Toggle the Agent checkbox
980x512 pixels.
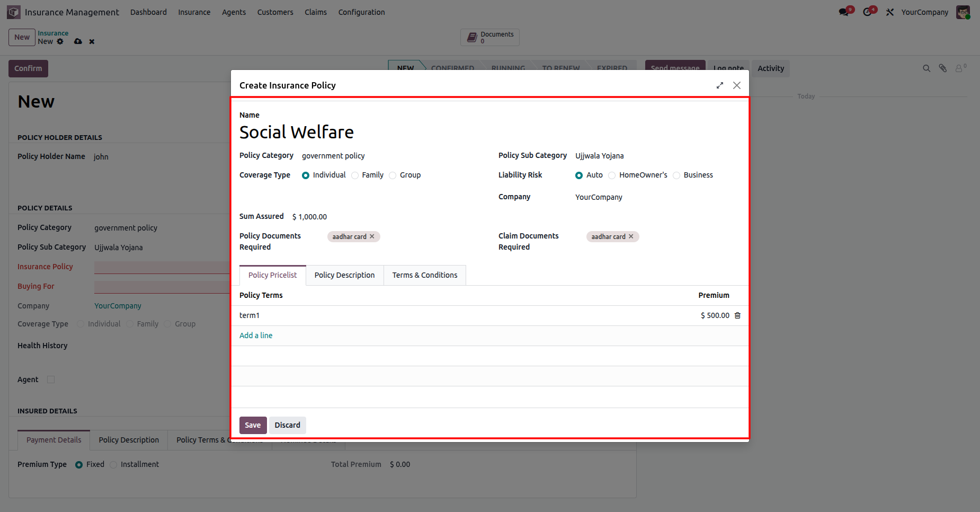(x=51, y=379)
